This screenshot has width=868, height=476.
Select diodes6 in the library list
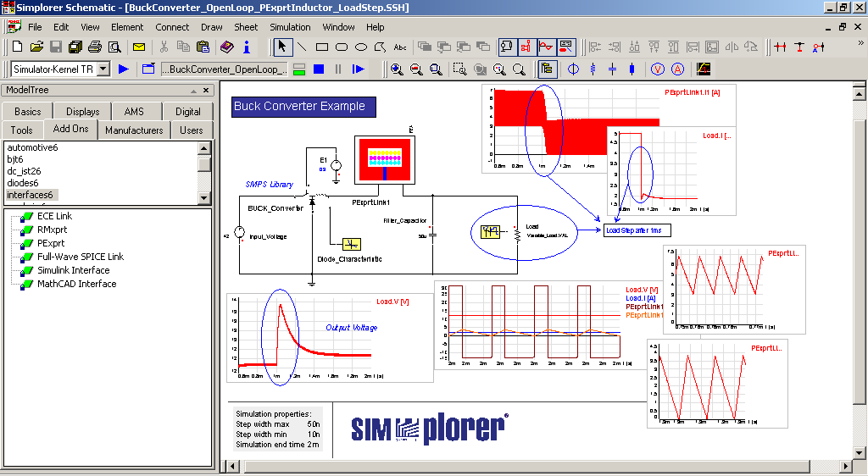click(x=23, y=183)
